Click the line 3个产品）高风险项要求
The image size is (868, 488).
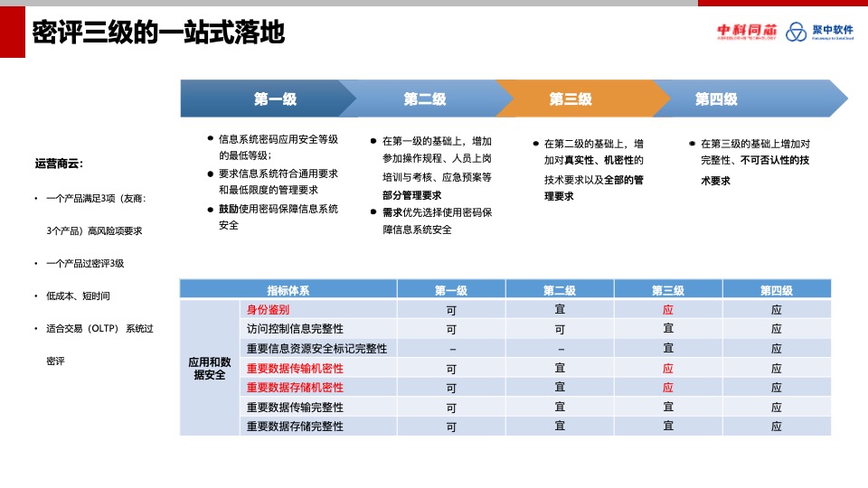[94, 230]
